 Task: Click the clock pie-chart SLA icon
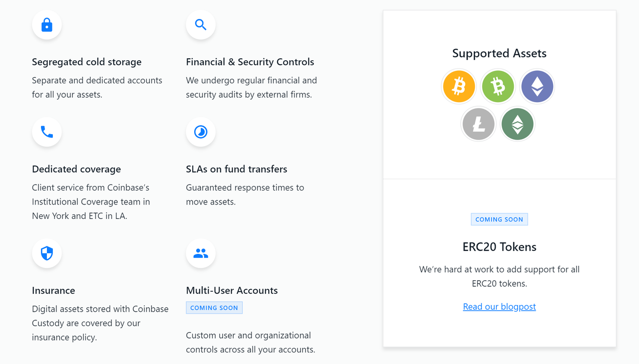click(x=201, y=132)
